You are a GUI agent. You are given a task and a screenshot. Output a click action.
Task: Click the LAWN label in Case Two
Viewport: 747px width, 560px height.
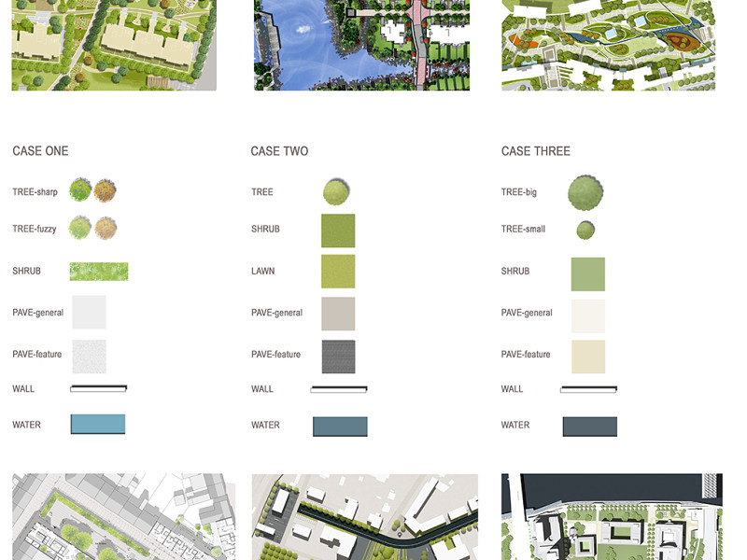263,271
